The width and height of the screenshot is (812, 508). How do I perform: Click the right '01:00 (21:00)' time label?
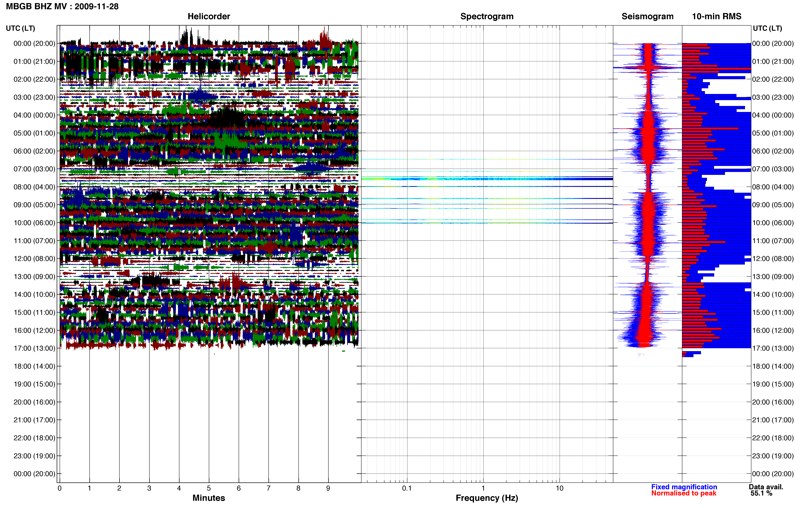pos(773,62)
